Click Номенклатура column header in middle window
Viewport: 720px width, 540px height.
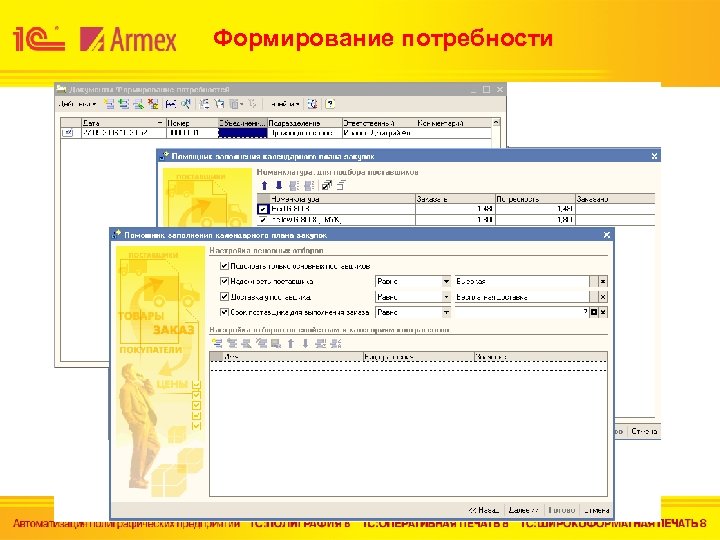tap(342, 199)
